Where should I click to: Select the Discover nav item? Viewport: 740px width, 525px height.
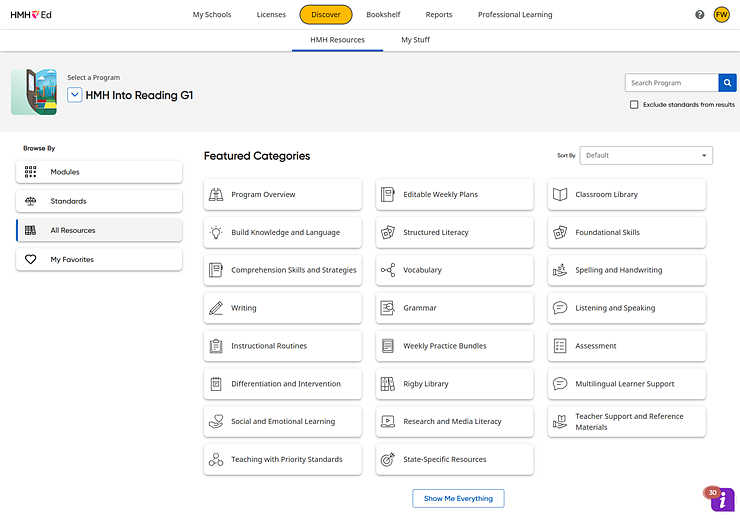click(326, 15)
